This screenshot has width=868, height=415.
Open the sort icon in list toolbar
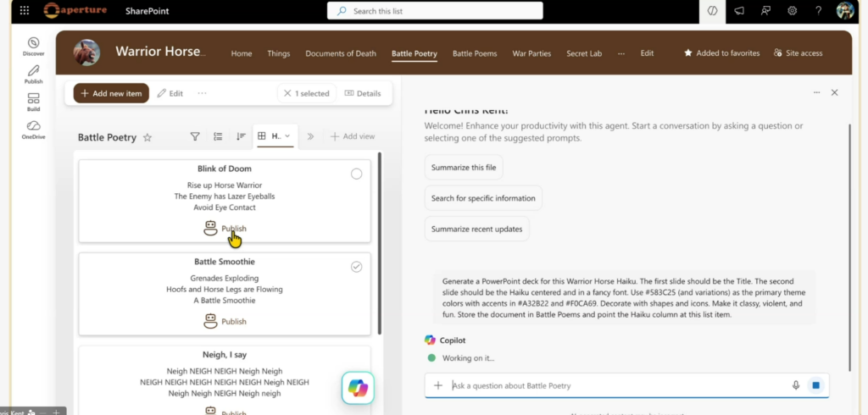coord(241,136)
